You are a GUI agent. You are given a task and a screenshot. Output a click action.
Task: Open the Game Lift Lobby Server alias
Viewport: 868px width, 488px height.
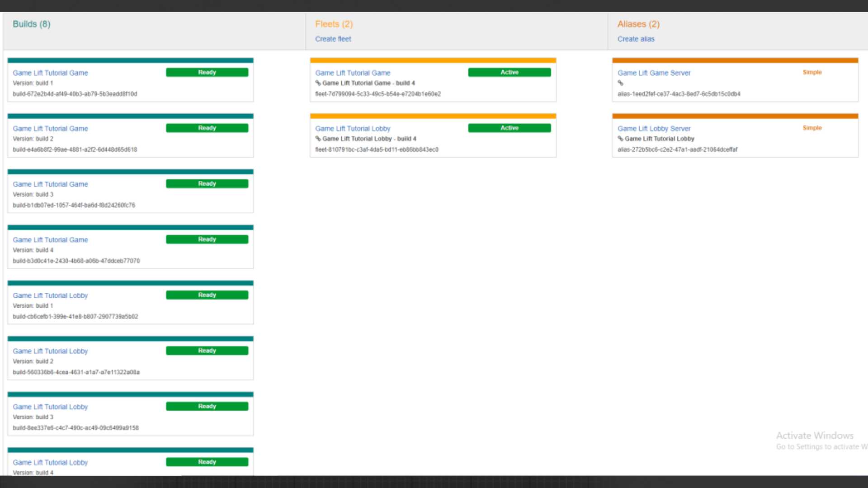pos(654,128)
